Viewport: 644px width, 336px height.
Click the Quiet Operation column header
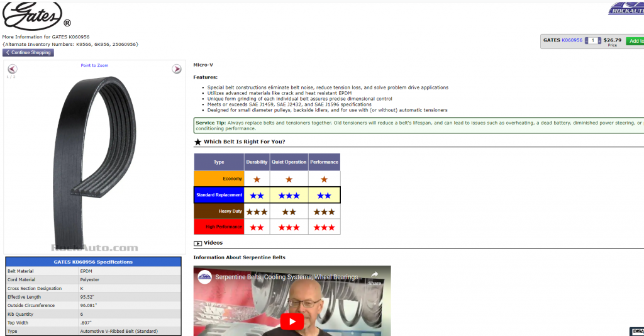click(x=289, y=162)
